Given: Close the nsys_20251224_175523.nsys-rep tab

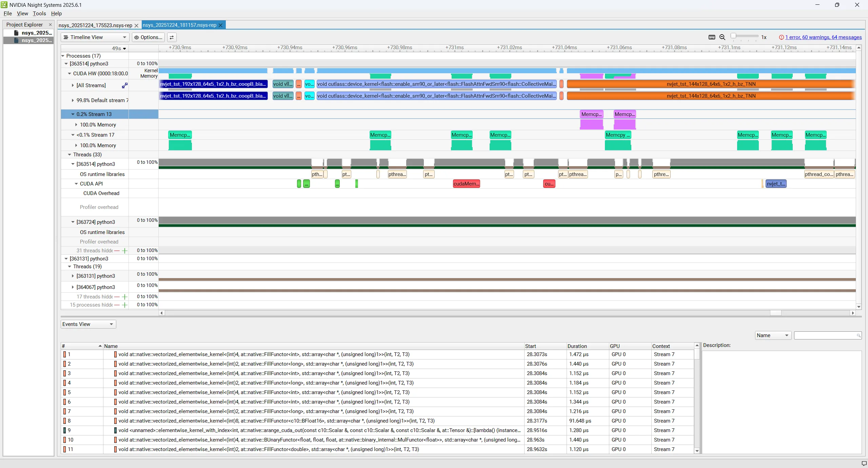Looking at the screenshot, I should [x=136, y=25].
